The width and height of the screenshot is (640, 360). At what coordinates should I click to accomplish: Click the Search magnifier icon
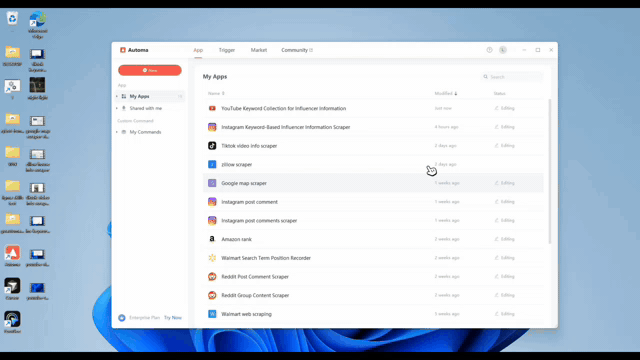click(485, 77)
